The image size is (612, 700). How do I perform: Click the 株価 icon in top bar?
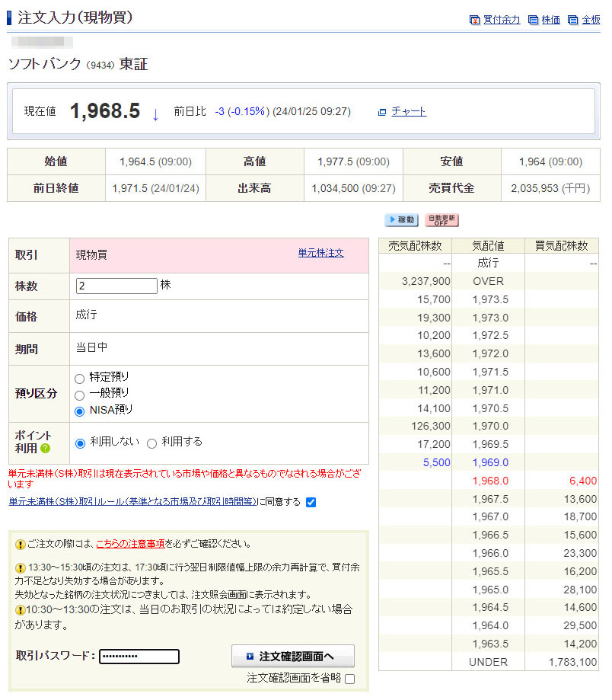click(533, 21)
